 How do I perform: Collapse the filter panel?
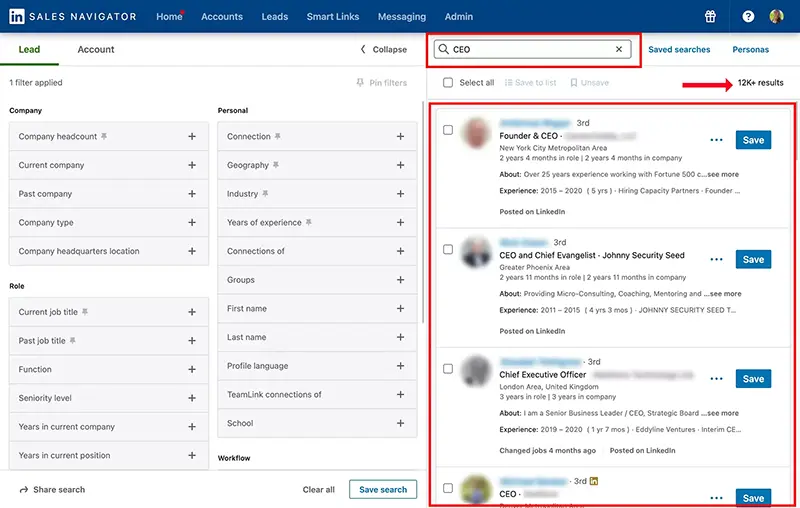(384, 49)
